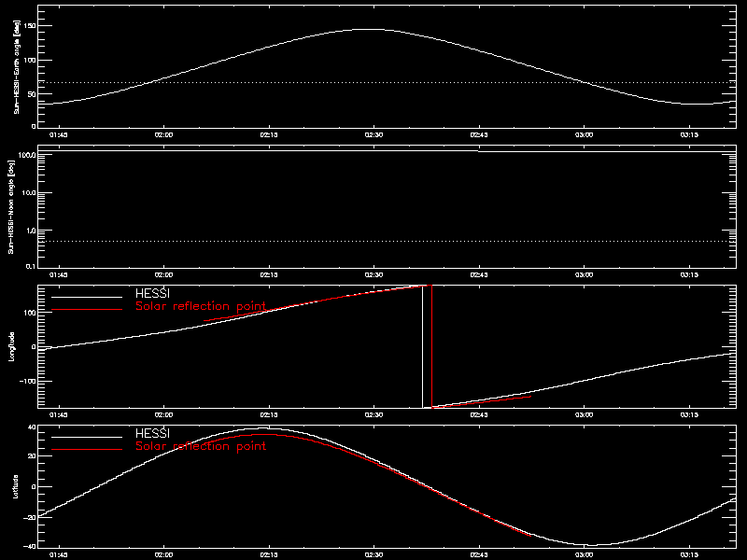Click red legend line sample in Latitude plot
747x560 pixels.
click(87, 450)
